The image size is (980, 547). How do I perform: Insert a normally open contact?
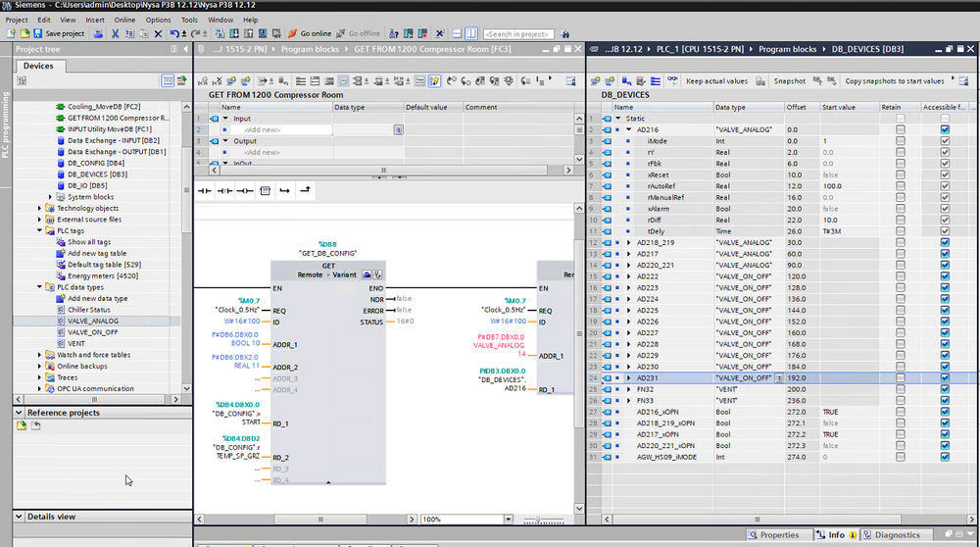tap(205, 190)
